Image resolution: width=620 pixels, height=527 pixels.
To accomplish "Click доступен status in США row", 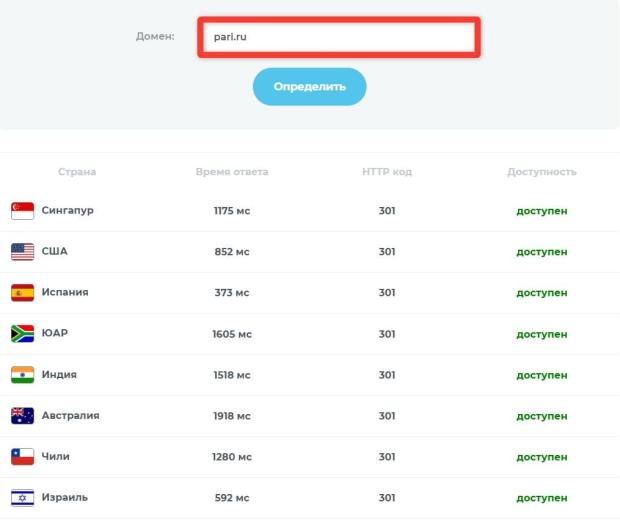I will [542, 252].
